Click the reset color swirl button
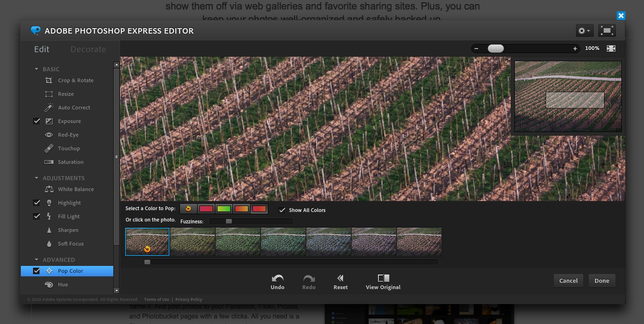 coord(188,209)
